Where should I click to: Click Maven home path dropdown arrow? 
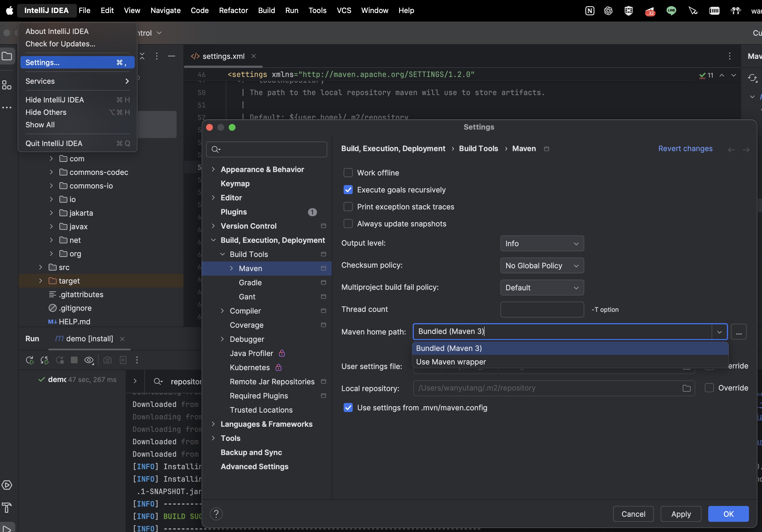coord(720,332)
